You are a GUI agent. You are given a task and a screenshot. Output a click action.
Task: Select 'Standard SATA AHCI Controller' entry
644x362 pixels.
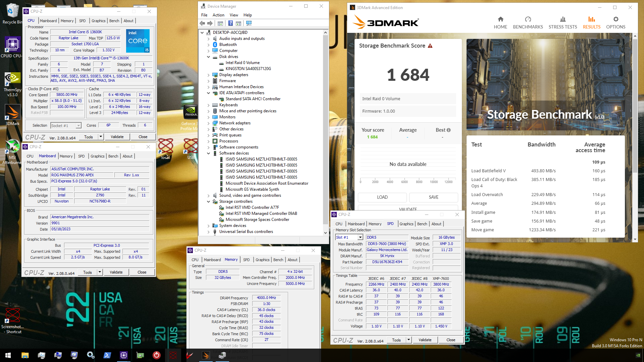click(x=253, y=99)
